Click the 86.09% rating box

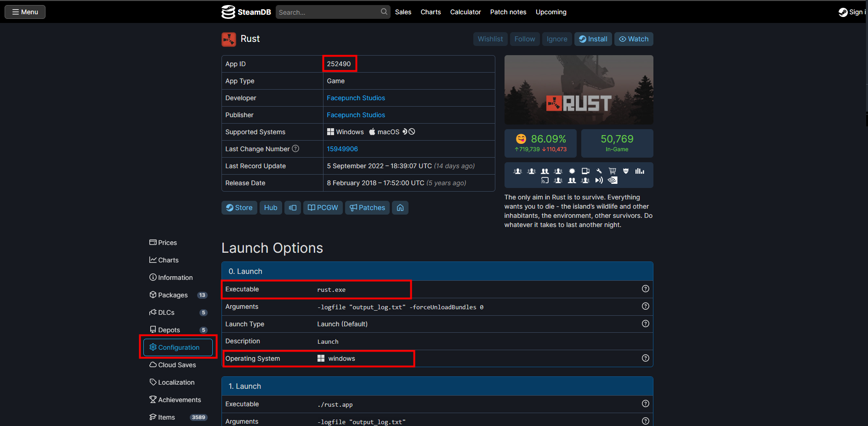541,143
